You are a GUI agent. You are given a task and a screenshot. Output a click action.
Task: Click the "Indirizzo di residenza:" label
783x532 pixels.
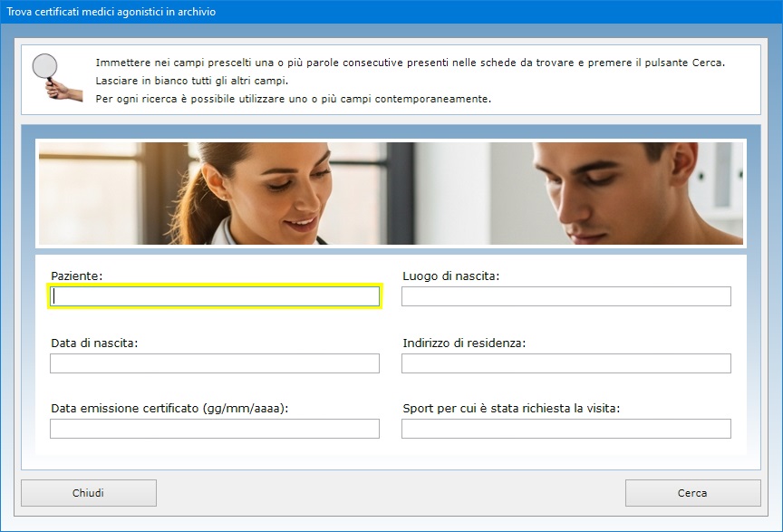tap(464, 343)
